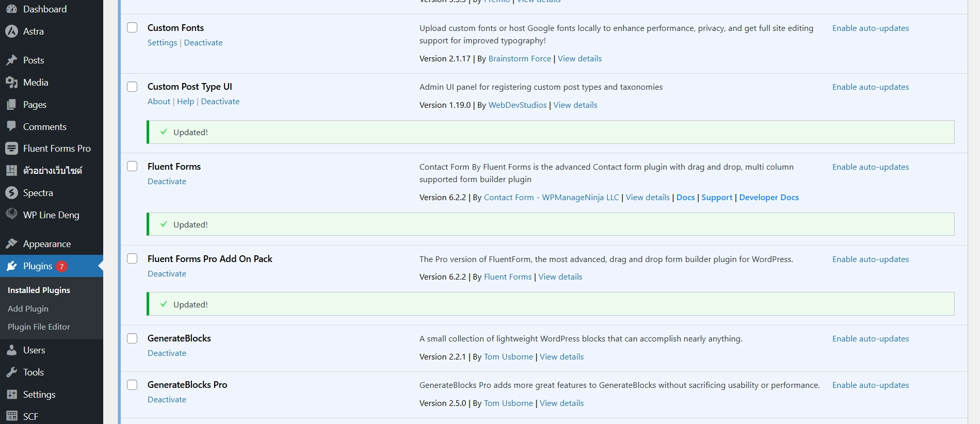Enable auto-updates for GenerateBlocks
This screenshot has height=424, width=980.
point(871,338)
